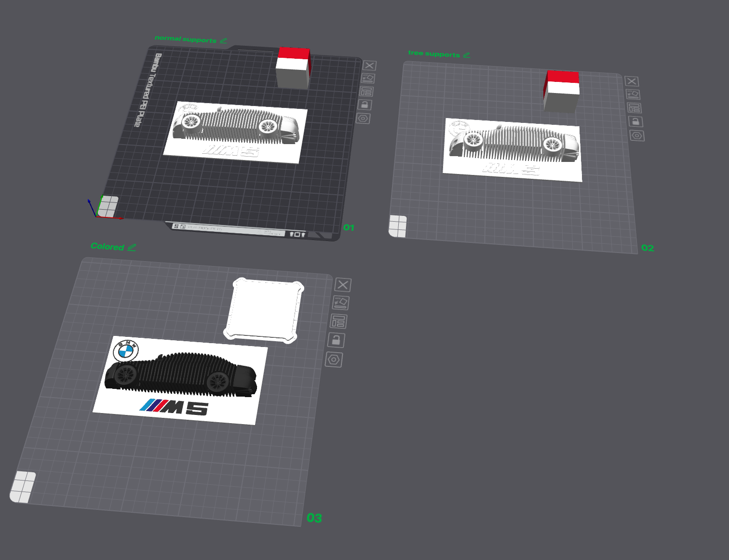Screen dimensions: 729x560
Task: Toggle the lock on plate 03
Action: click(336, 340)
